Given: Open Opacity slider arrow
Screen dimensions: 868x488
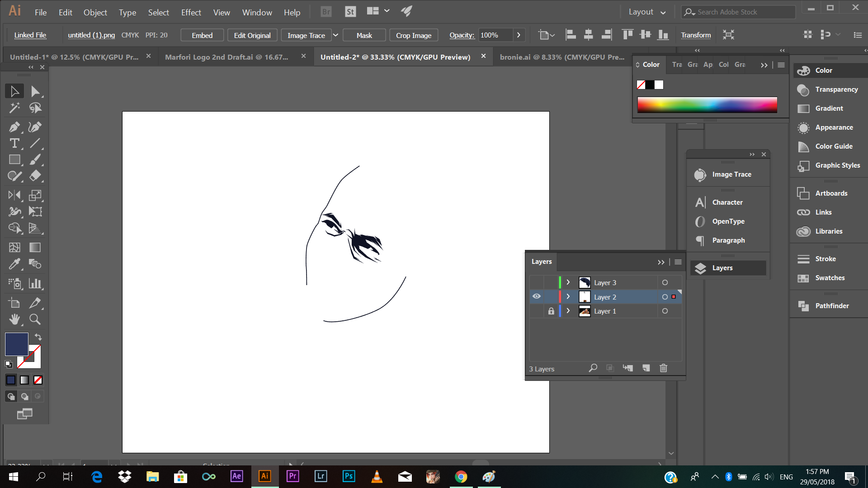Looking at the screenshot, I should pos(519,35).
